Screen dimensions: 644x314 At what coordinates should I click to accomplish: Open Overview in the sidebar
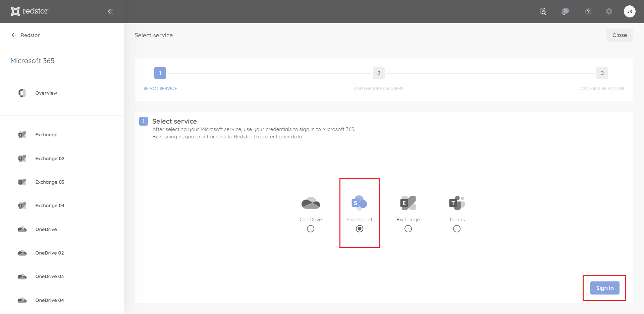[x=46, y=93]
